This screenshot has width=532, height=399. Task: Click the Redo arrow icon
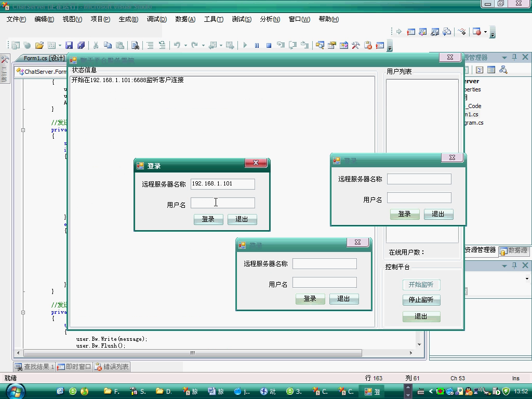coord(194,45)
